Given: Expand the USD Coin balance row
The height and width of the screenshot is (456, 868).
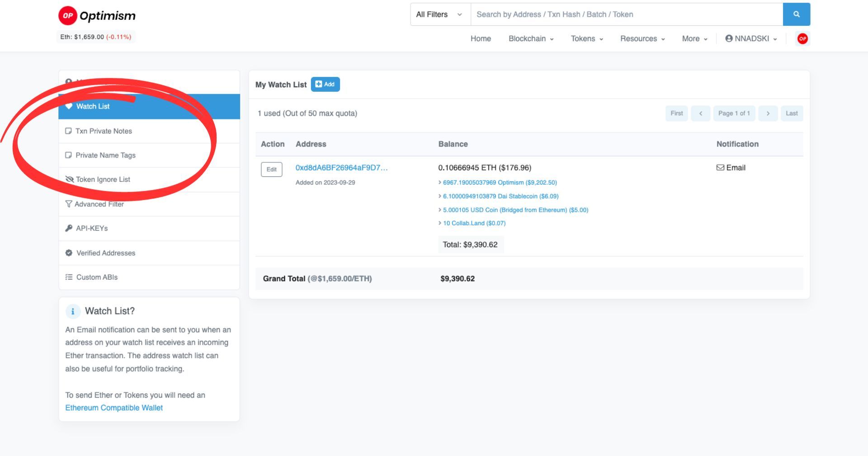Looking at the screenshot, I should pyautogui.click(x=440, y=210).
